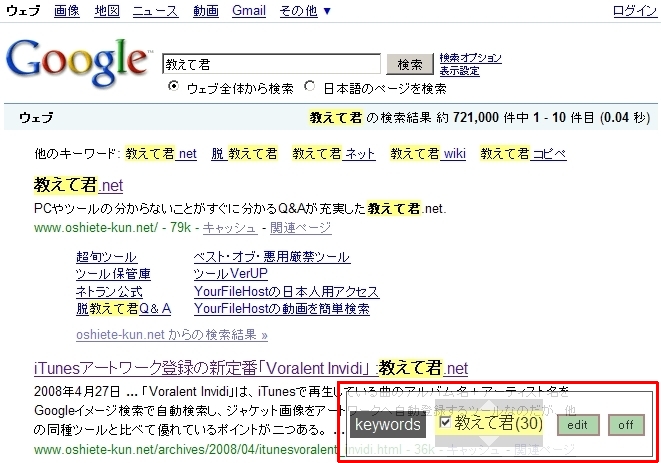This screenshot has width=661, height=463.
Task: Expand the その他 dropdown menu
Action: [x=305, y=11]
